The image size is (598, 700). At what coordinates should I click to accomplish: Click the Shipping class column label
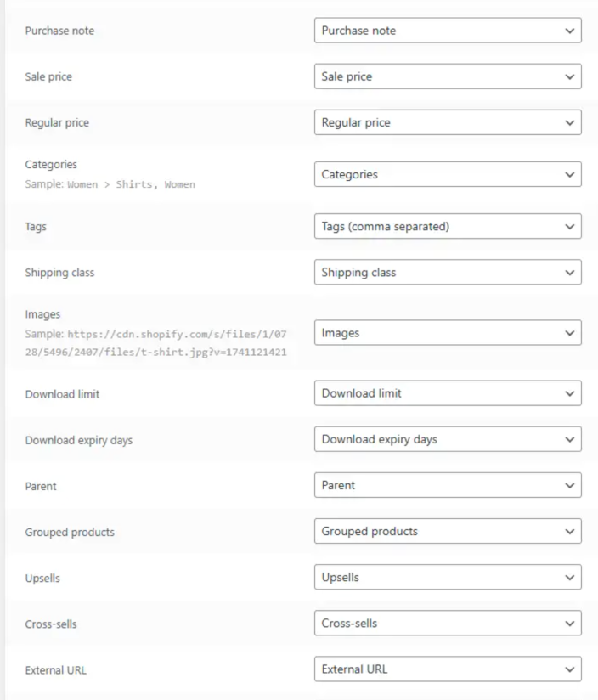(x=59, y=273)
